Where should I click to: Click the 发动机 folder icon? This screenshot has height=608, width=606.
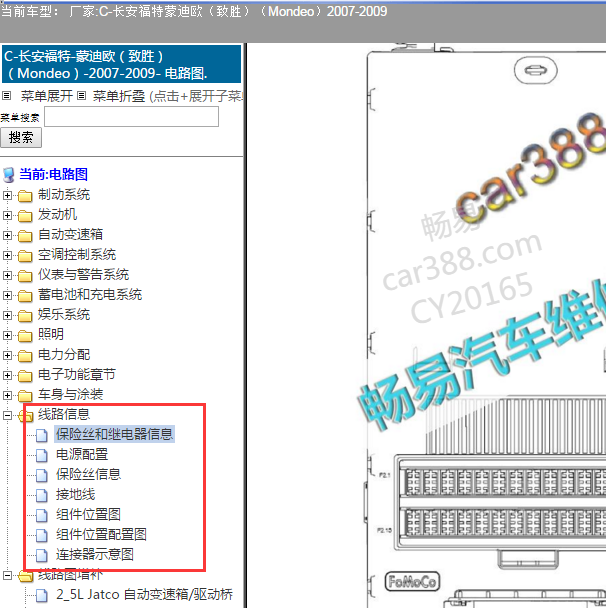tap(25, 216)
